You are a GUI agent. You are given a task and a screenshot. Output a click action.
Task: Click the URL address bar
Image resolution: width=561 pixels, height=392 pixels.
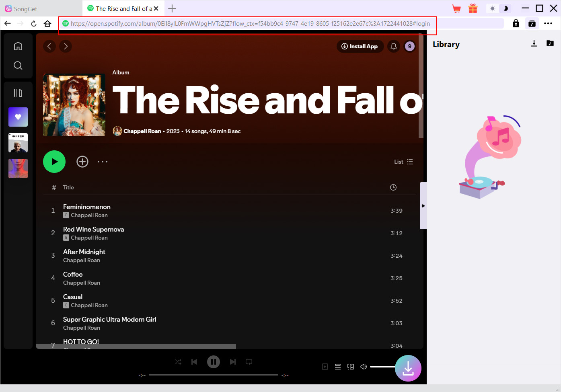[249, 24]
